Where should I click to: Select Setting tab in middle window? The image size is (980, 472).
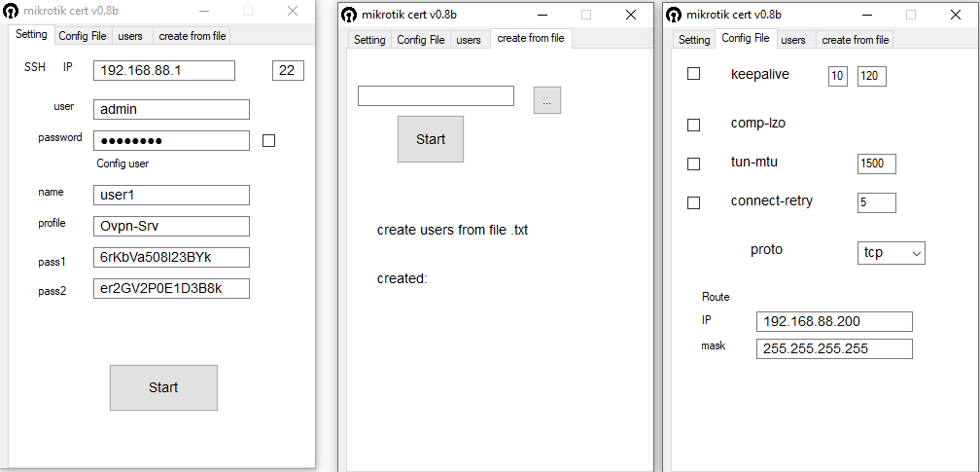(x=369, y=40)
